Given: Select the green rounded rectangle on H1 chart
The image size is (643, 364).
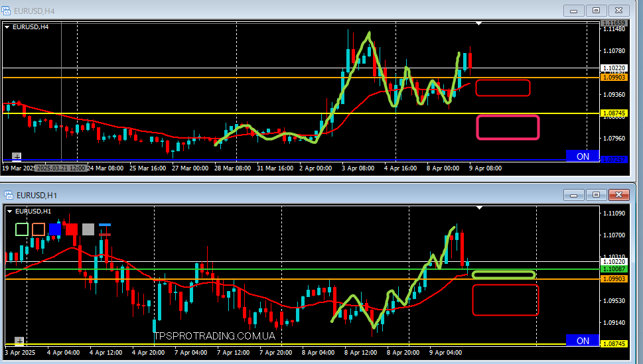Looking at the screenshot, I should coord(503,274).
